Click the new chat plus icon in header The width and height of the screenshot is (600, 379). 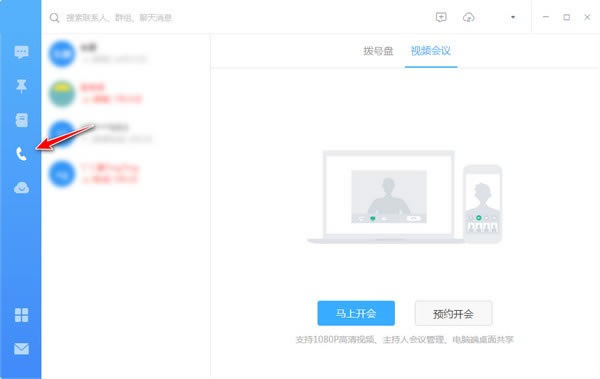(441, 17)
